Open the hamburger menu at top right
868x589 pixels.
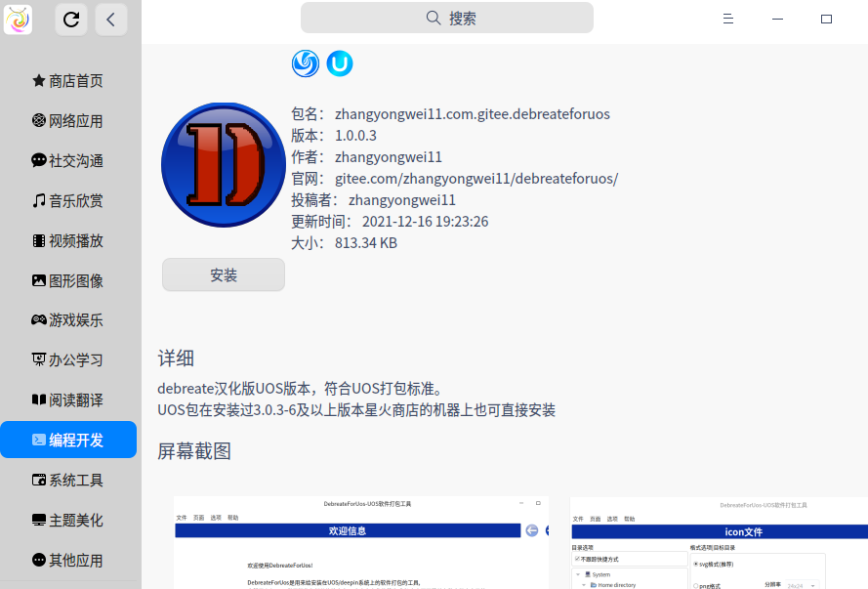point(727,18)
